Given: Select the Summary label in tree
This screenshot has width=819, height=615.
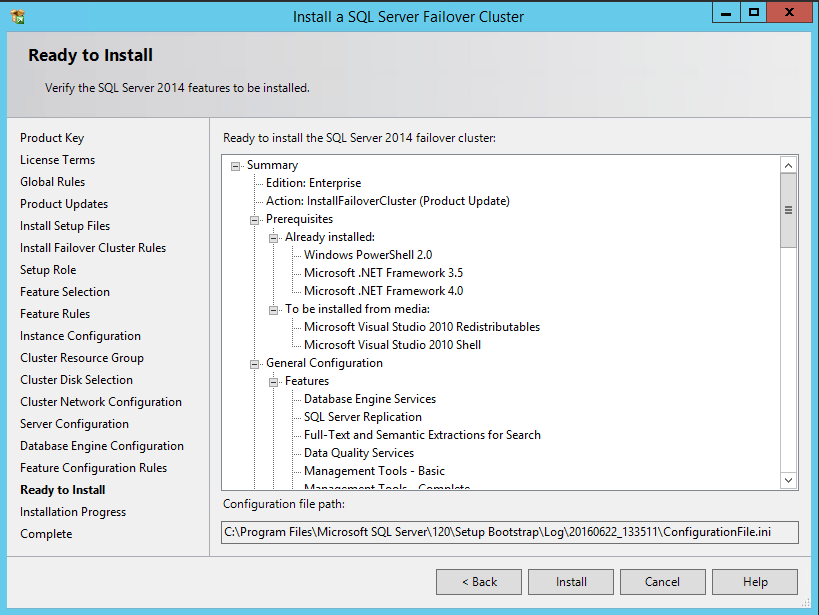Looking at the screenshot, I should pos(272,165).
